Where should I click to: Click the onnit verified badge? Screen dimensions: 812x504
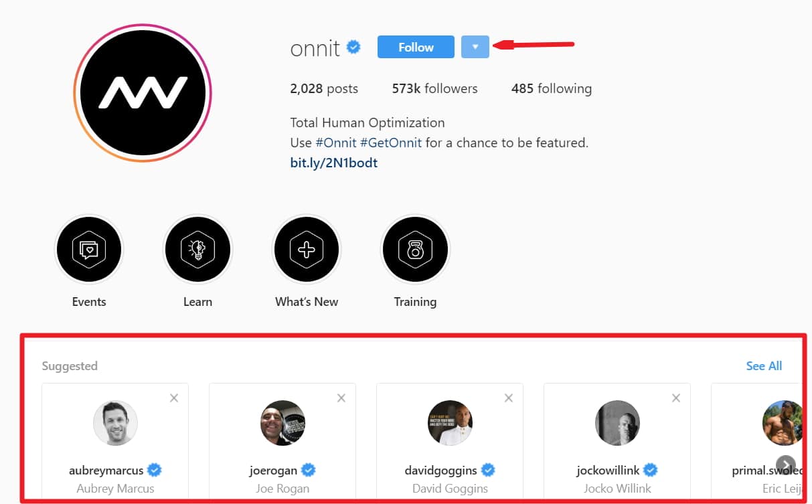353,48
